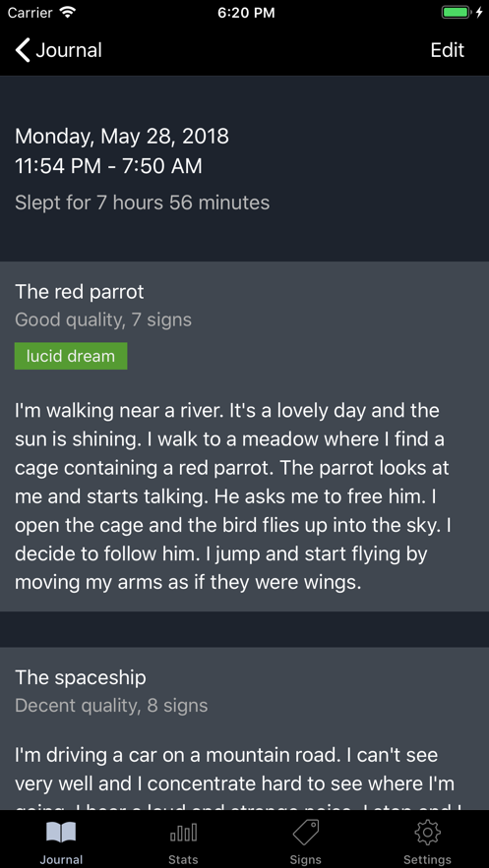The image size is (489, 868).
Task: Tap the green lucid dream tag
Action: point(71,356)
